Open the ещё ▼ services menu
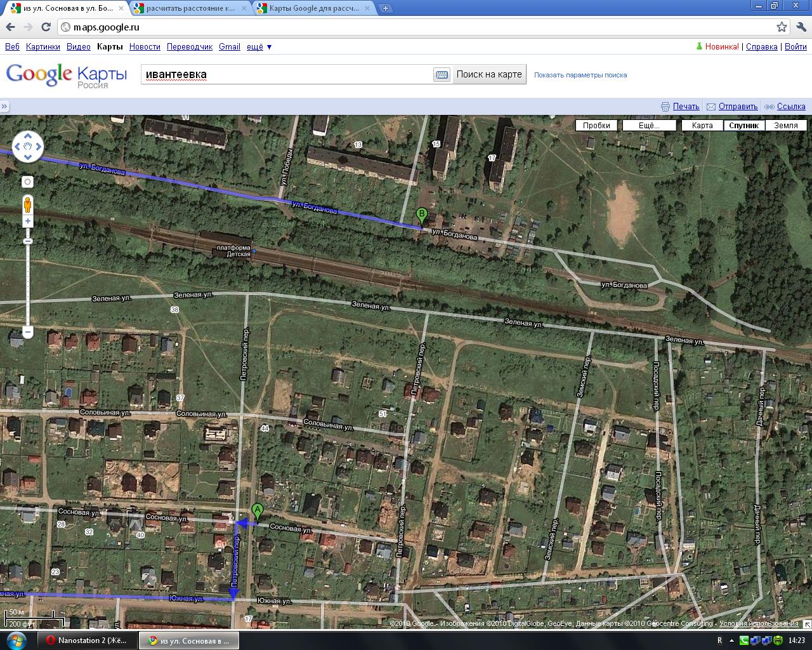The image size is (812, 650). (259, 46)
